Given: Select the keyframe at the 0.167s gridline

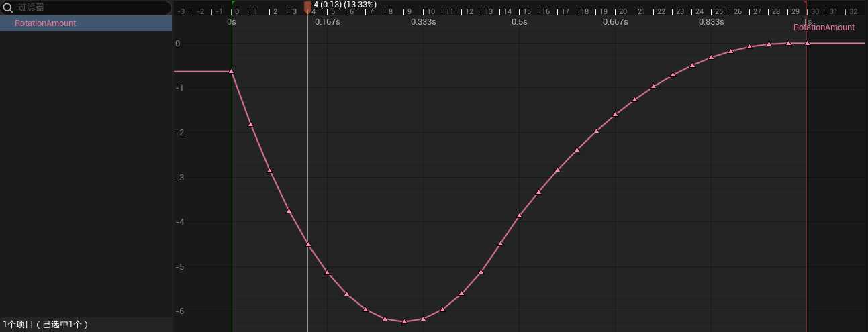Looking at the screenshot, I should coord(327,272).
